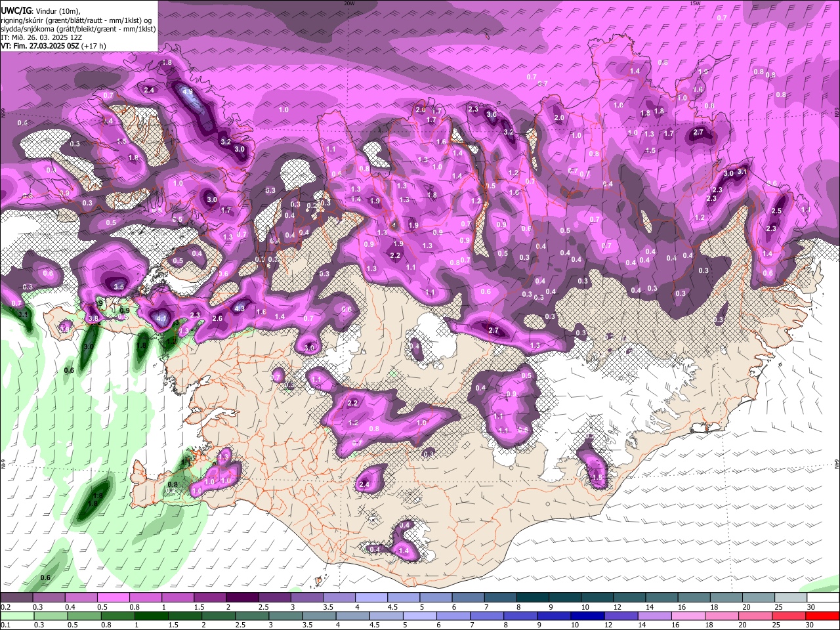Pick the dark blue rain swatch between 9 and 10
Image resolution: width=840 pixels, height=630 pixels.
(553, 616)
